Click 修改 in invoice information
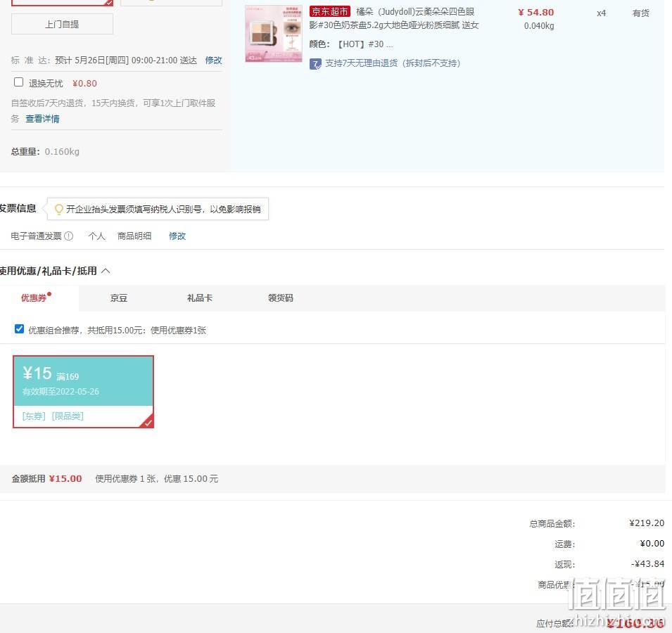This screenshot has height=633, width=672. pos(177,236)
